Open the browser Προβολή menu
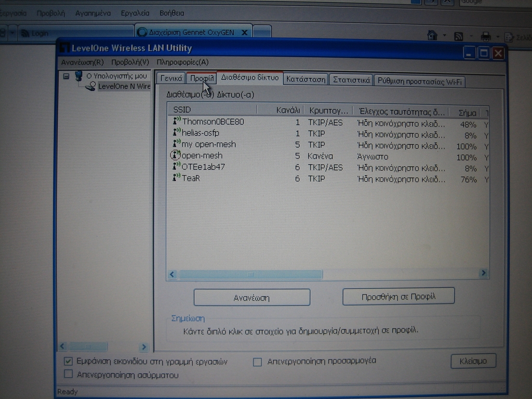 click(51, 13)
